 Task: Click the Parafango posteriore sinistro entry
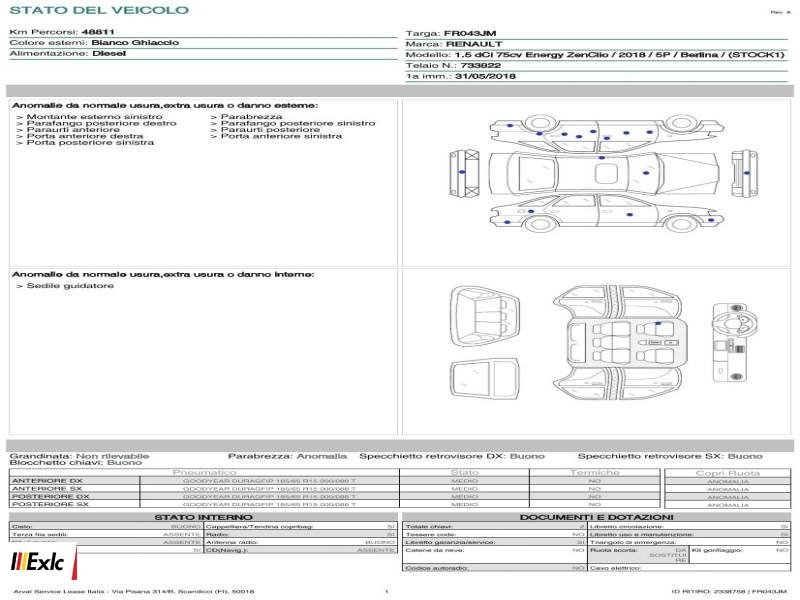(x=293, y=123)
